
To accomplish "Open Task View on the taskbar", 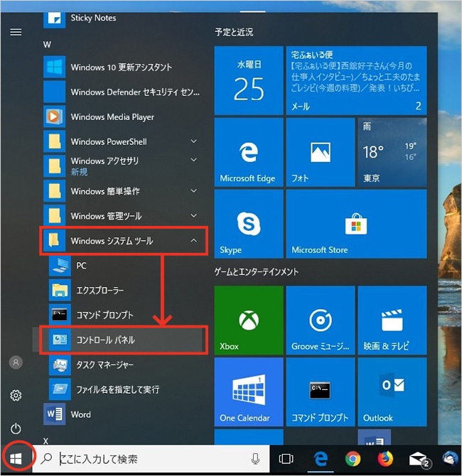I will point(286,459).
